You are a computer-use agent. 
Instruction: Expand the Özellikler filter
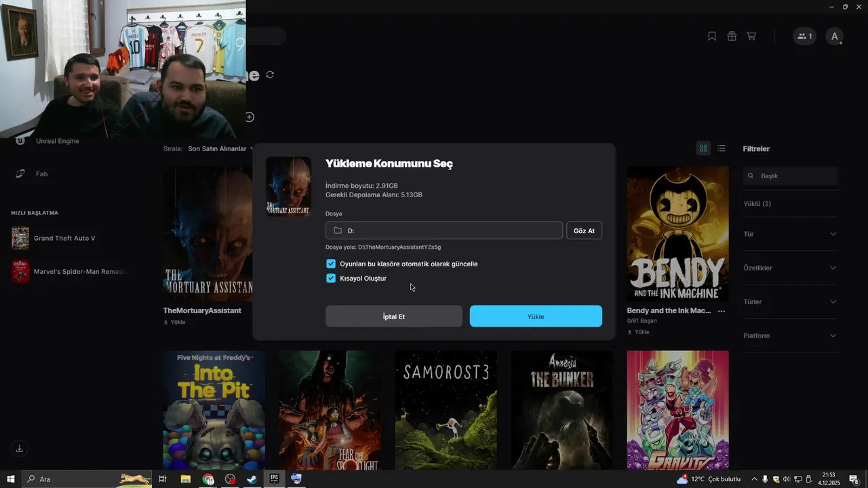[790, 268]
